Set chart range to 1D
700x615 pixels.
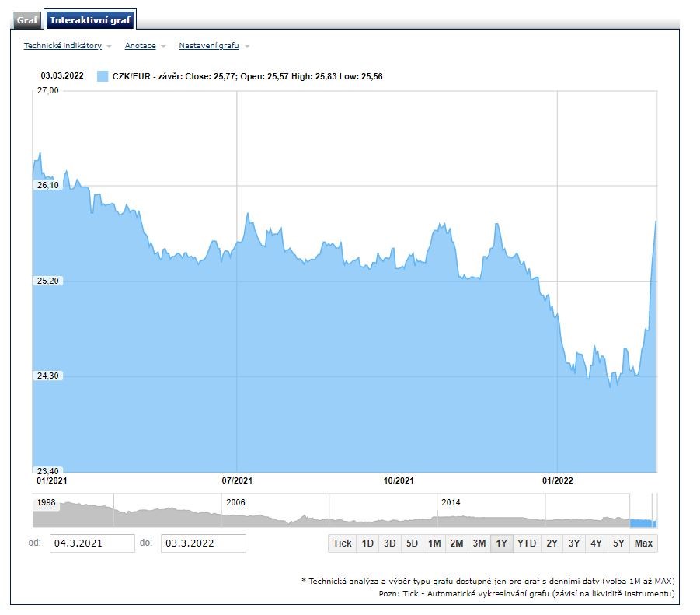pyautogui.click(x=367, y=543)
